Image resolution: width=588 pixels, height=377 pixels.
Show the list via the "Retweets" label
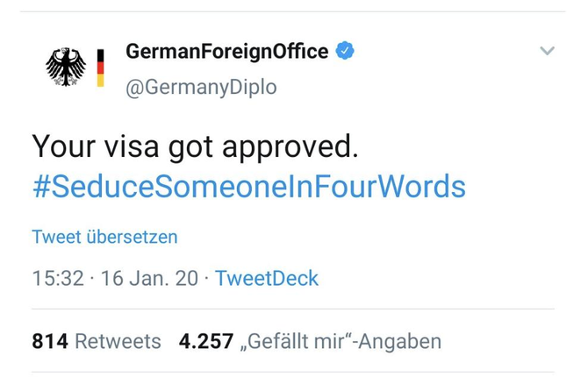[x=118, y=341]
